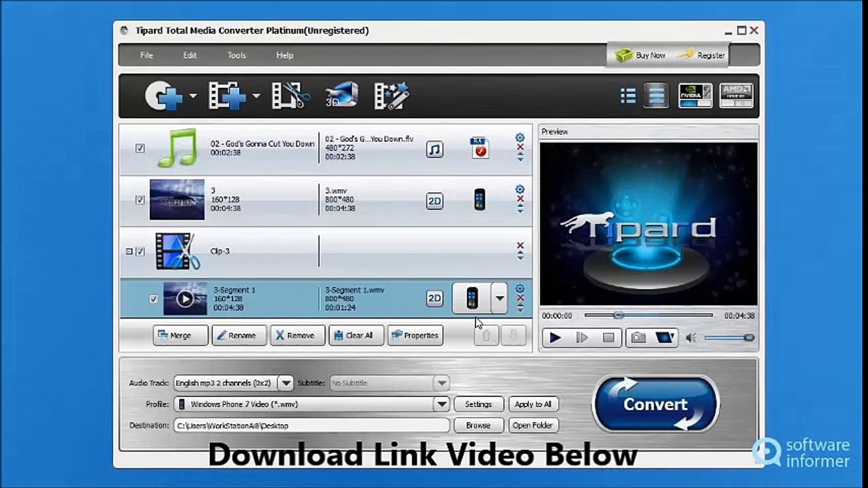Click 2D mode icon for 3-Segment 1
The width and height of the screenshot is (868, 488).
click(x=434, y=298)
